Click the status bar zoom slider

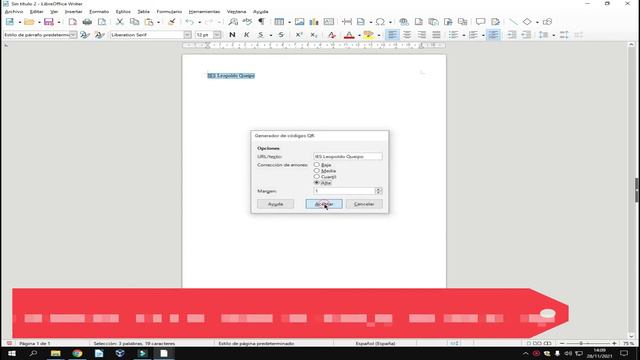click(588, 344)
